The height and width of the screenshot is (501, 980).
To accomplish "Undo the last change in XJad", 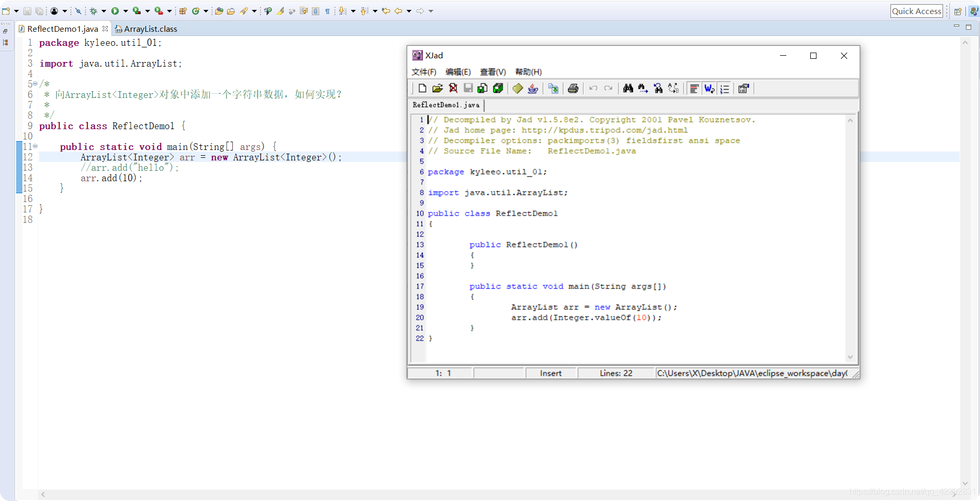I will point(593,89).
